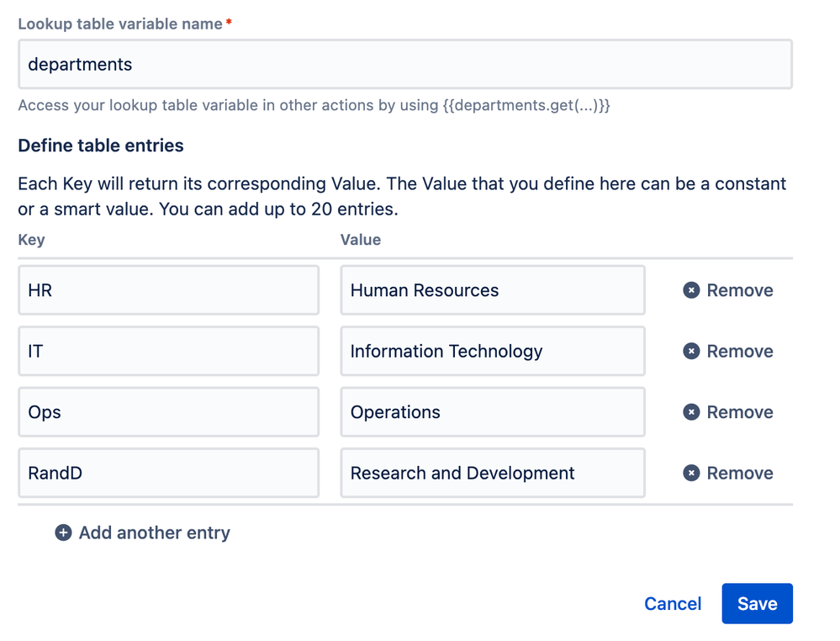The height and width of the screenshot is (641, 840).
Task: Focus the lookup table variable name field
Action: (404, 64)
